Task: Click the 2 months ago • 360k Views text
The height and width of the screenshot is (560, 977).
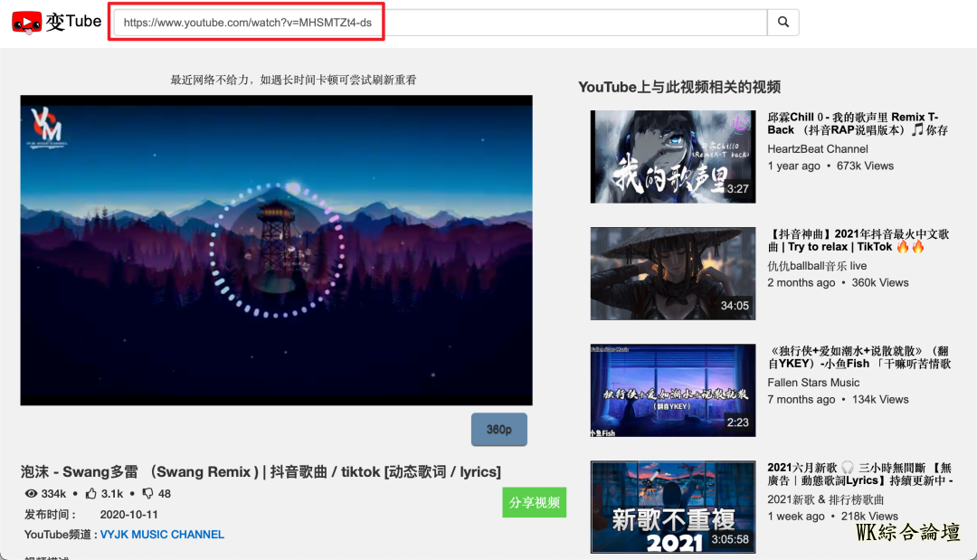Action: pos(838,283)
